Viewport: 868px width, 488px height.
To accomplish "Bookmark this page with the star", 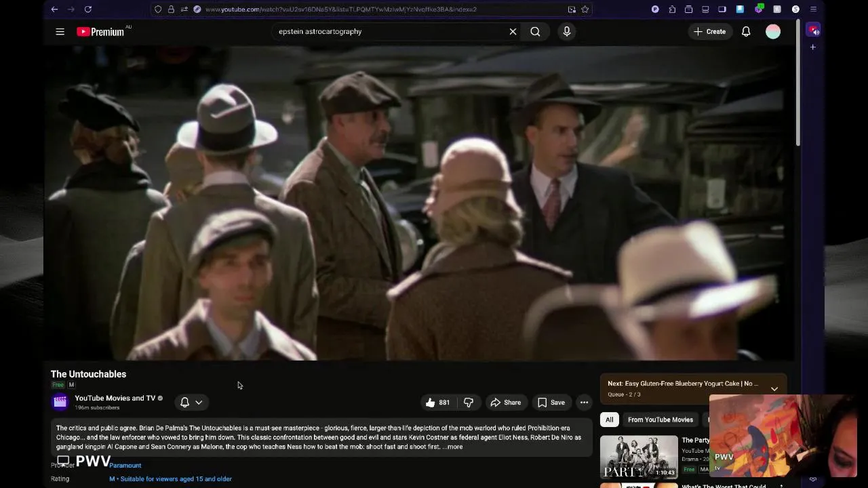I will click(585, 9).
